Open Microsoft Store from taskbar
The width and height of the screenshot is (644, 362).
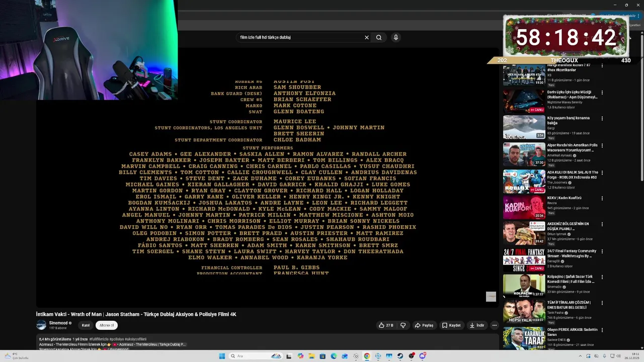click(x=323, y=356)
